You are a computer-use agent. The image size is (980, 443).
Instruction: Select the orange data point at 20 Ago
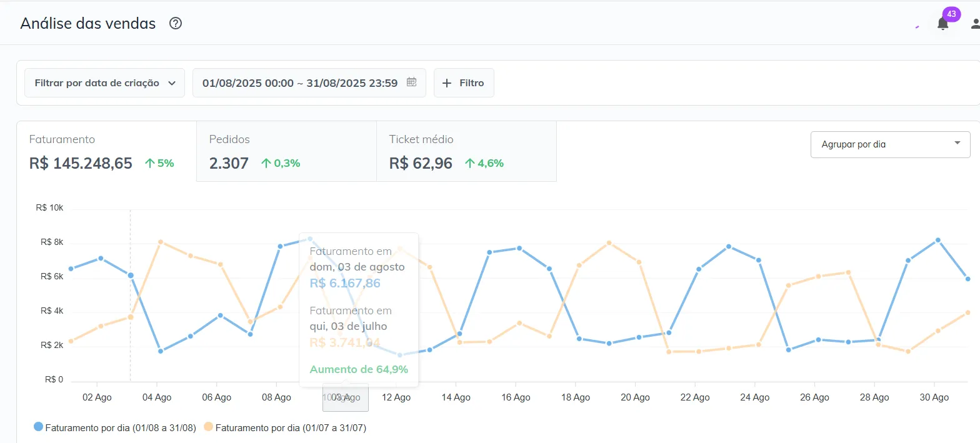[x=639, y=262]
